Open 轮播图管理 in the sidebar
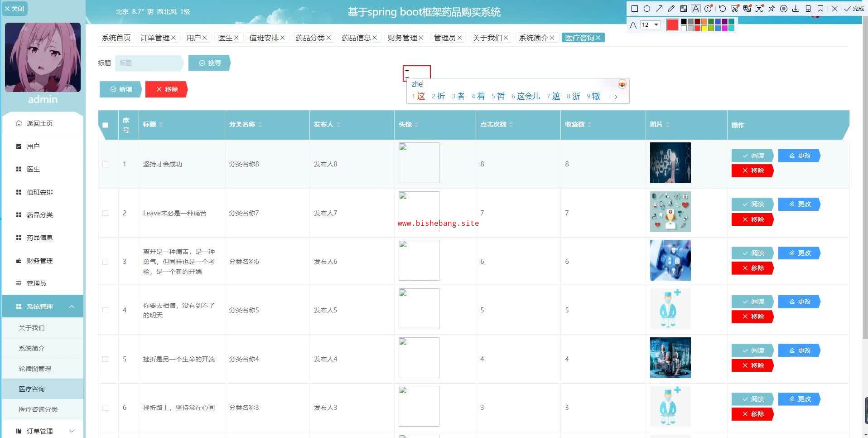Screen dimensions: 868x438 (35, 369)
